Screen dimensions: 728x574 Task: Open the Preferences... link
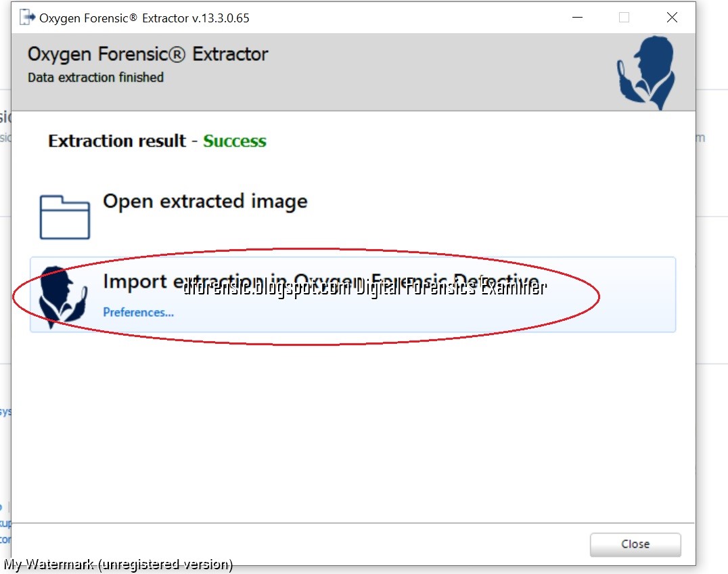coord(138,312)
